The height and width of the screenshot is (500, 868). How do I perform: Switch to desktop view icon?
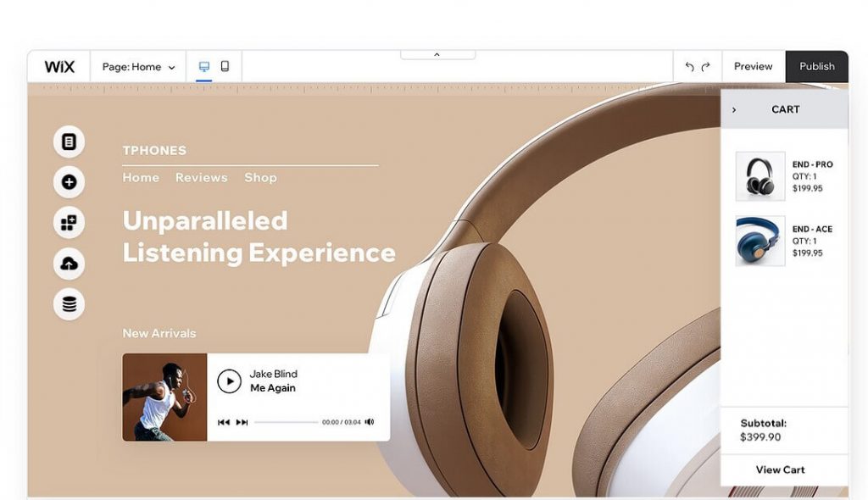tap(204, 66)
